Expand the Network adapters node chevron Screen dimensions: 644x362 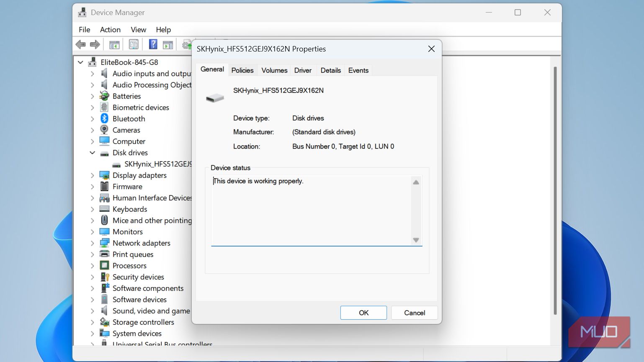pyautogui.click(x=93, y=243)
